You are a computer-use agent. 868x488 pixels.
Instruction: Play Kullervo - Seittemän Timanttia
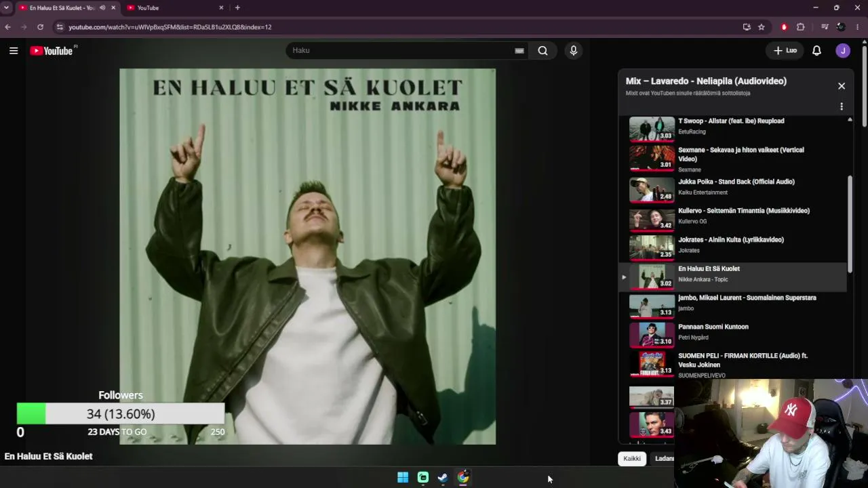point(732,218)
